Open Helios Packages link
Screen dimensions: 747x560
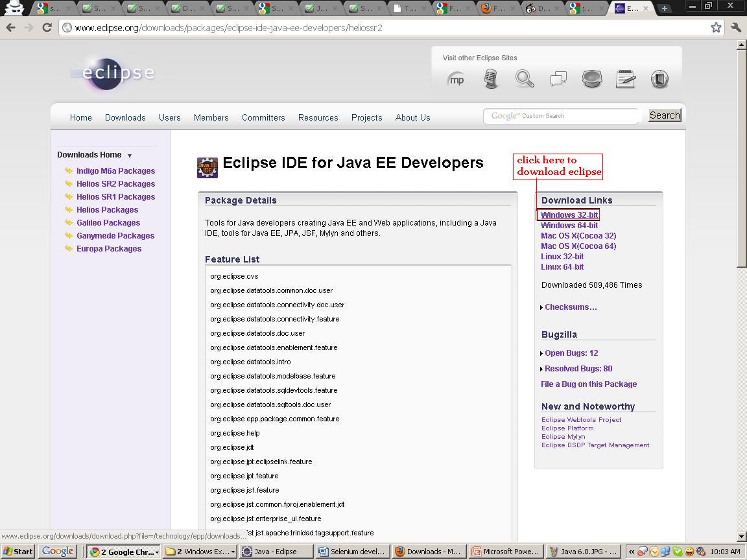[x=107, y=210]
